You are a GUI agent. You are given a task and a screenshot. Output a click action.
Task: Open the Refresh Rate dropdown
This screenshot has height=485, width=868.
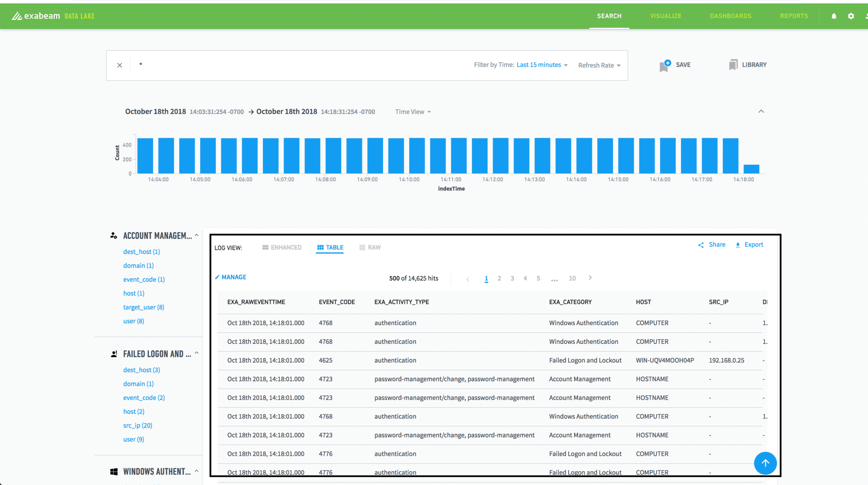coord(599,65)
